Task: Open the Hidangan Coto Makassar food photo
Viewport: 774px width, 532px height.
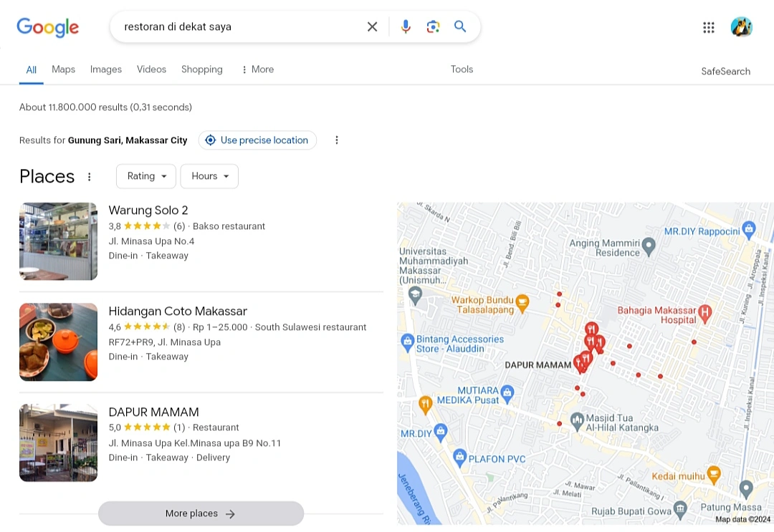Action: [x=58, y=342]
